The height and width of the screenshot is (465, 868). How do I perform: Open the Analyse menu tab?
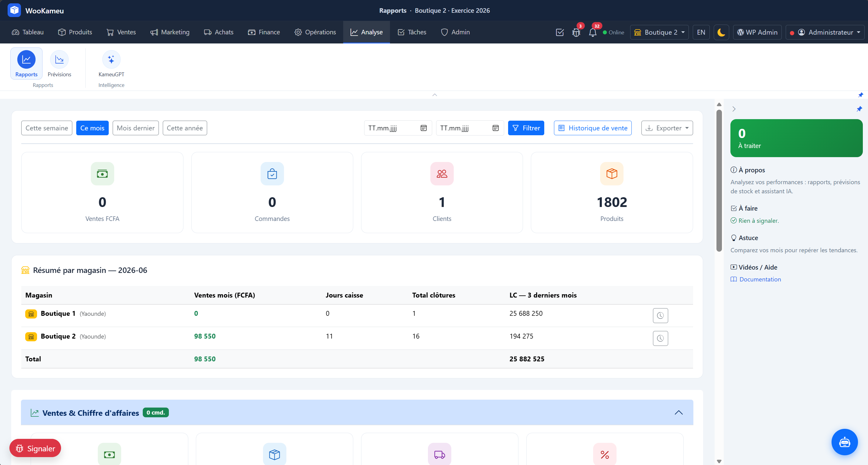(x=367, y=33)
